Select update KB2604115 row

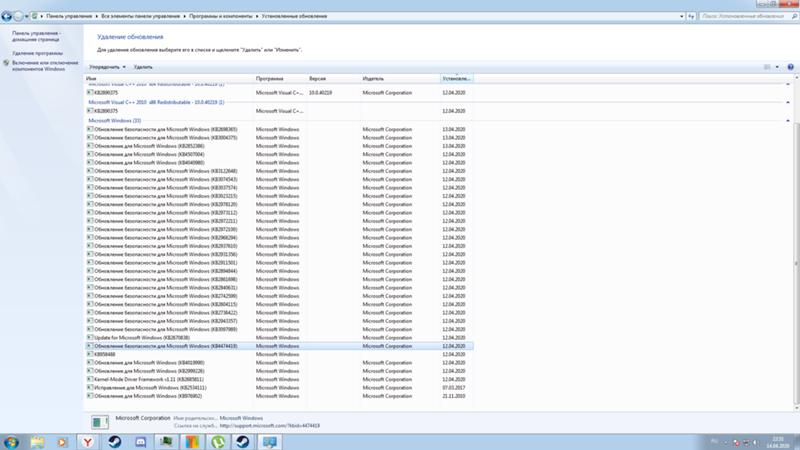(x=279, y=305)
